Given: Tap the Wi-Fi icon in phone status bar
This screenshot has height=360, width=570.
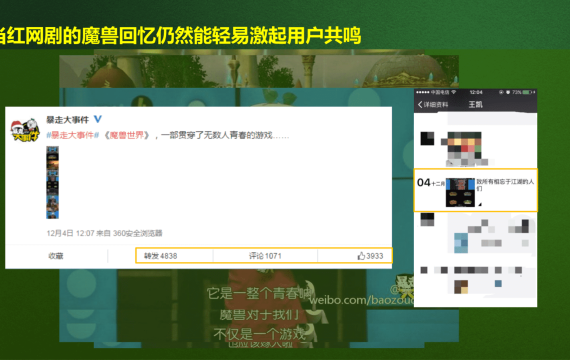Looking at the screenshot, I should tap(453, 92).
